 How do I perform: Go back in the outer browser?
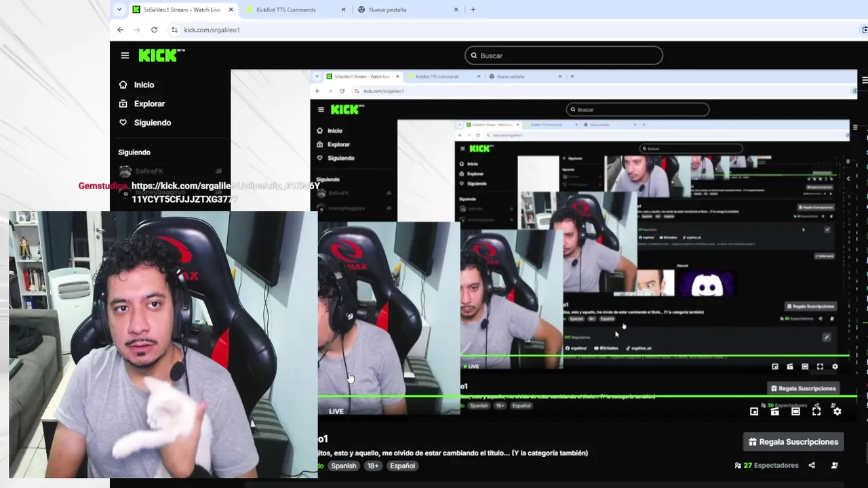(x=120, y=30)
